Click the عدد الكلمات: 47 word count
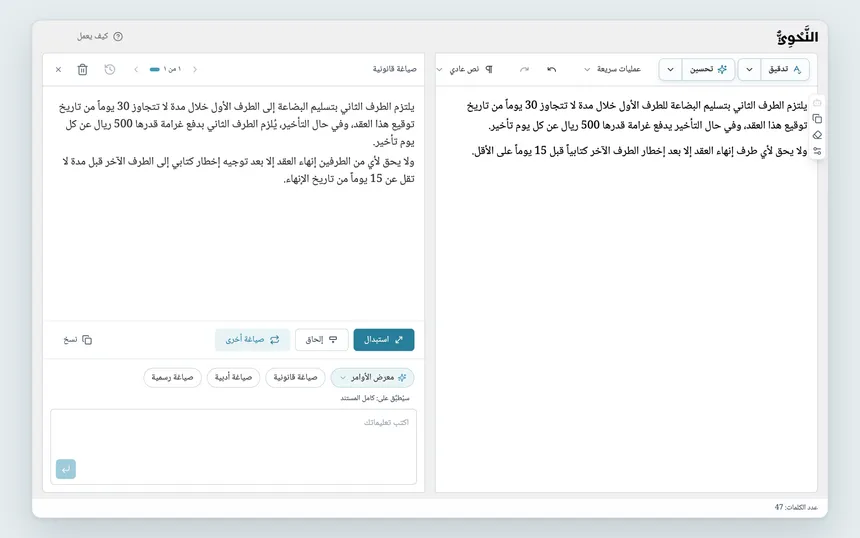 (796, 507)
